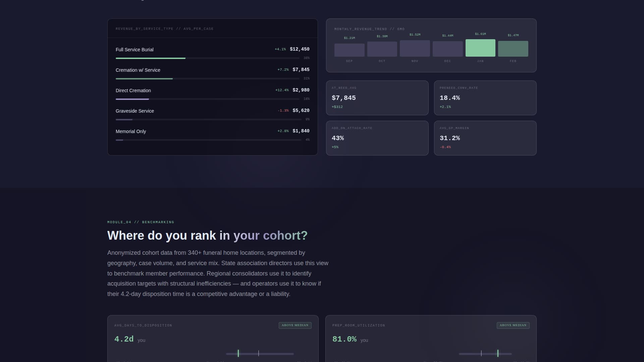Click the Full Service Burial progress bar

(x=208, y=58)
